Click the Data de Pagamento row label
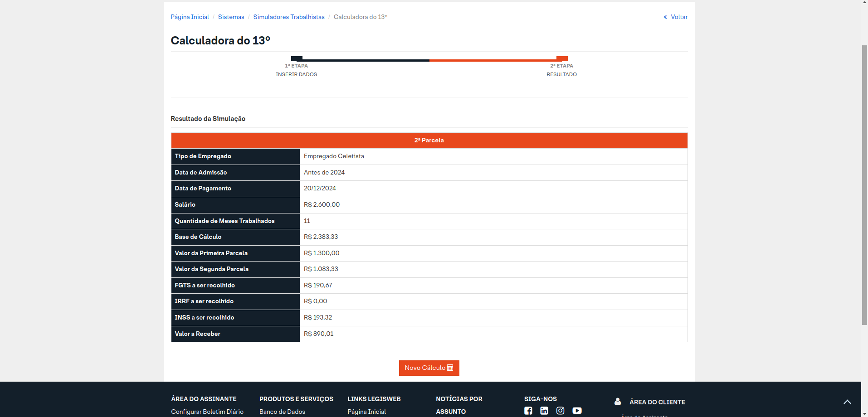Image resolution: width=868 pixels, height=417 pixels. coord(203,189)
